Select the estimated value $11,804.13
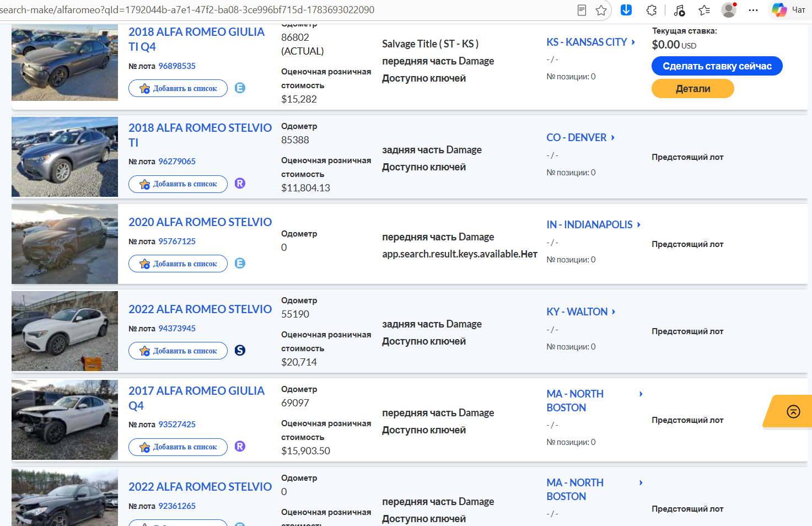The height and width of the screenshot is (526, 812). coord(305,188)
